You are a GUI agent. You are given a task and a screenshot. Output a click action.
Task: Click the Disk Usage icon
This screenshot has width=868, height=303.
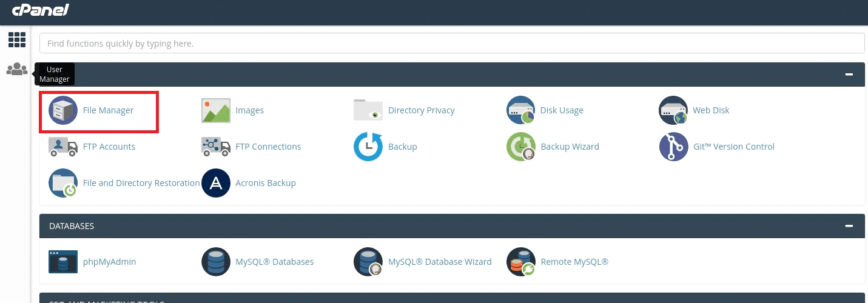[521, 110]
